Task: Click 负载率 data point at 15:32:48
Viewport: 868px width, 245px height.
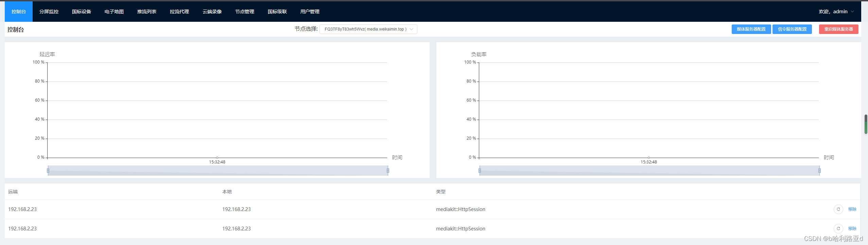Action: click(x=649, y=158)
